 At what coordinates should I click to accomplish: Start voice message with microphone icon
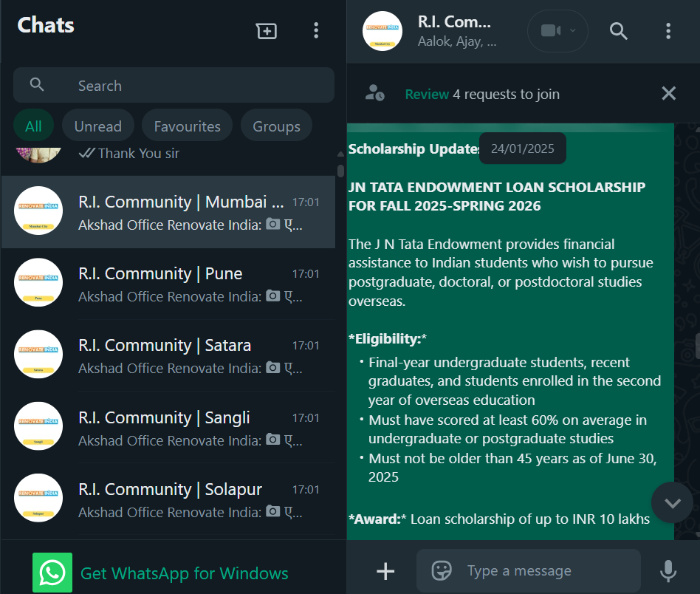[668, 571]
